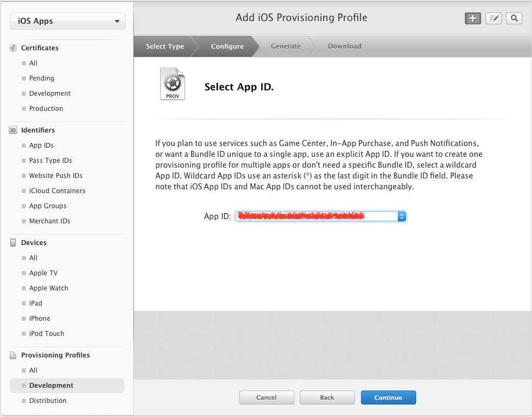Open All under Certificates
This screenshot has height=417, width=532.
[33, 63]
